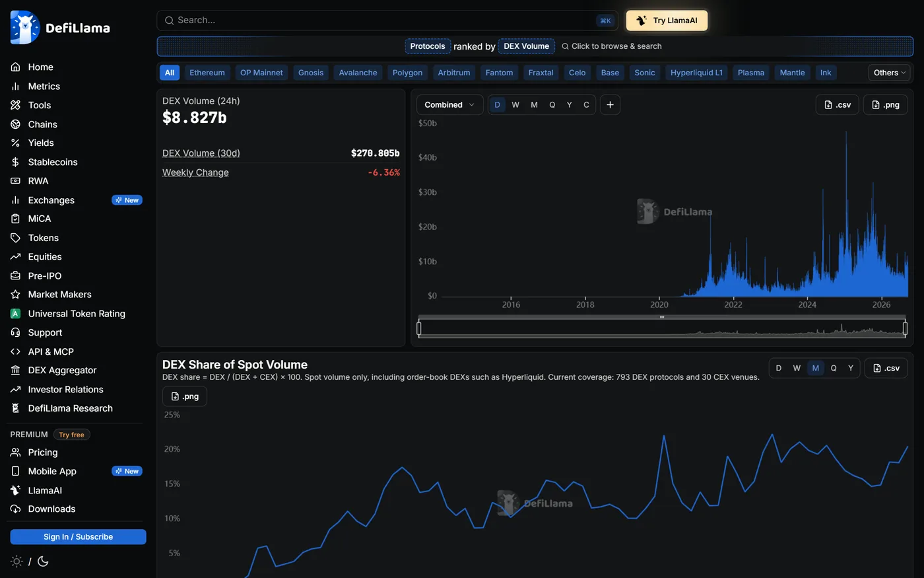This screenshot has height=578, width=924.
Task: Set DEX Share chart to Weekly
Action: point(797,368)
